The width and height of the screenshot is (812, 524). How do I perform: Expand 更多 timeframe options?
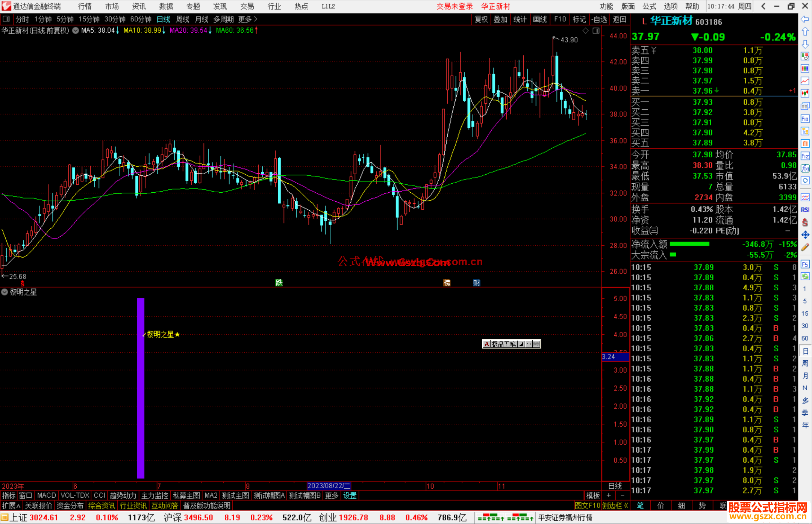click(x=248, y=19)
